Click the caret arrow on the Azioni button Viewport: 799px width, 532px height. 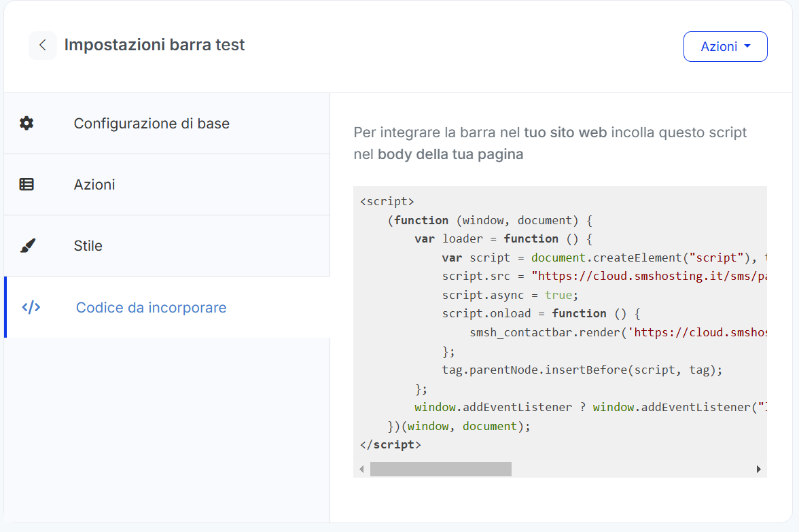tap(747, 46)
